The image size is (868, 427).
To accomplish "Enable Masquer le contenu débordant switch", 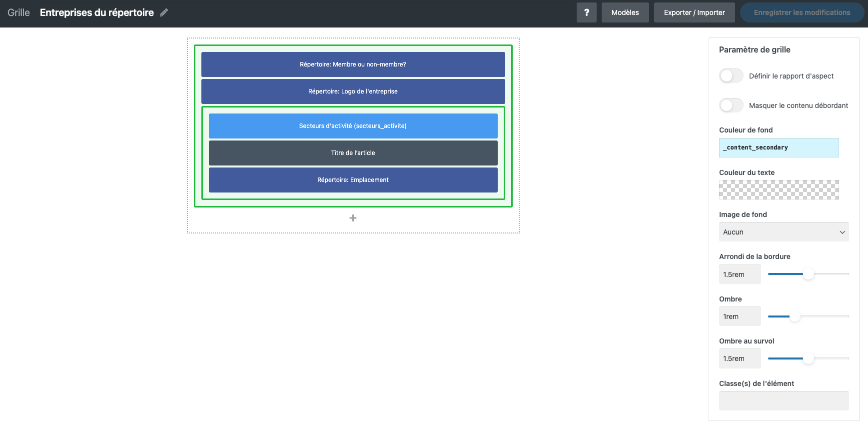I will tap(731, 105).
